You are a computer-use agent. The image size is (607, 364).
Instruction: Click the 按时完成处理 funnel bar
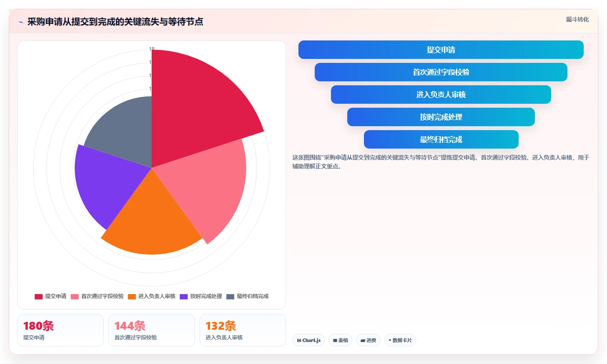[441, 117]
